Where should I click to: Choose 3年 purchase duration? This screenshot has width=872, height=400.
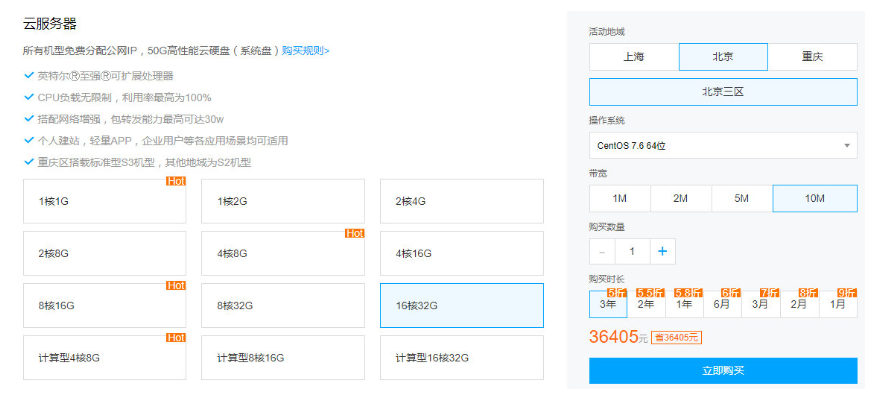tap(608, 304)
